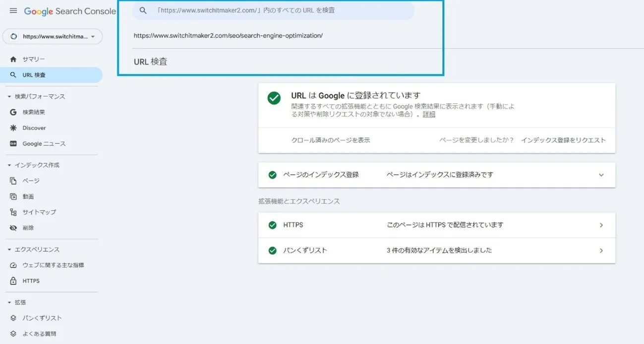Click the URL inspection search field
The image size is (644, 344).
(x=273, y=10)
